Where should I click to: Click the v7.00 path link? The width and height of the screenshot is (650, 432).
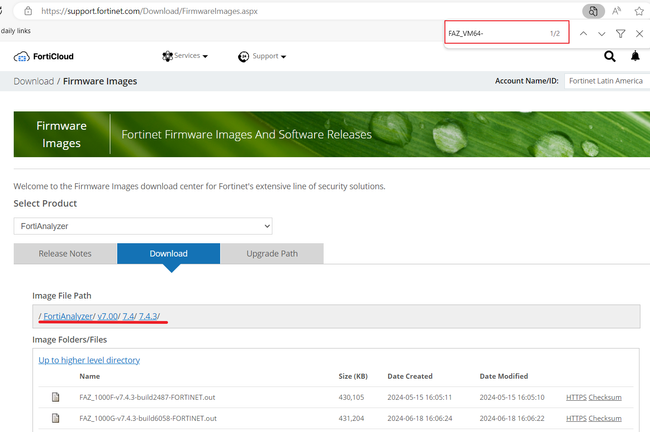pyautogui.click(x=108, y=316)
